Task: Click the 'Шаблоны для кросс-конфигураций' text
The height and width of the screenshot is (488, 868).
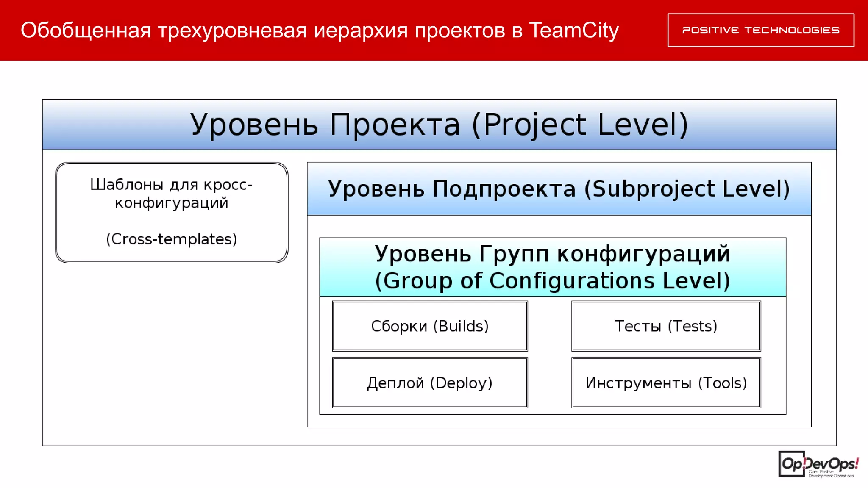Action: 171,194
